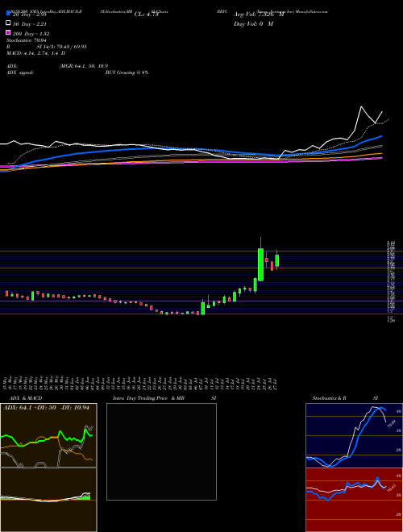
Task: Click the 'ADX & MACD' panel title
Action: [x=26, y=398]
